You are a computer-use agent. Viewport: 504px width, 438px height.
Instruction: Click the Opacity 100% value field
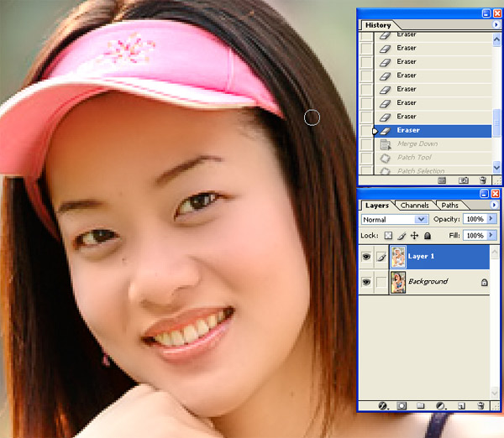click(x=475, y=219)
